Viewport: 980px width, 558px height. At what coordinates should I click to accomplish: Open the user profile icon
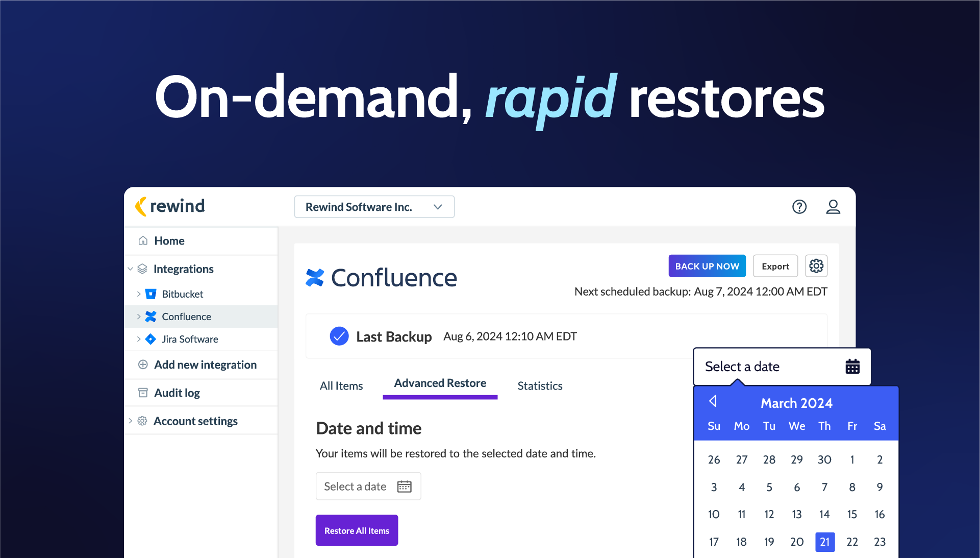(833, 207)
